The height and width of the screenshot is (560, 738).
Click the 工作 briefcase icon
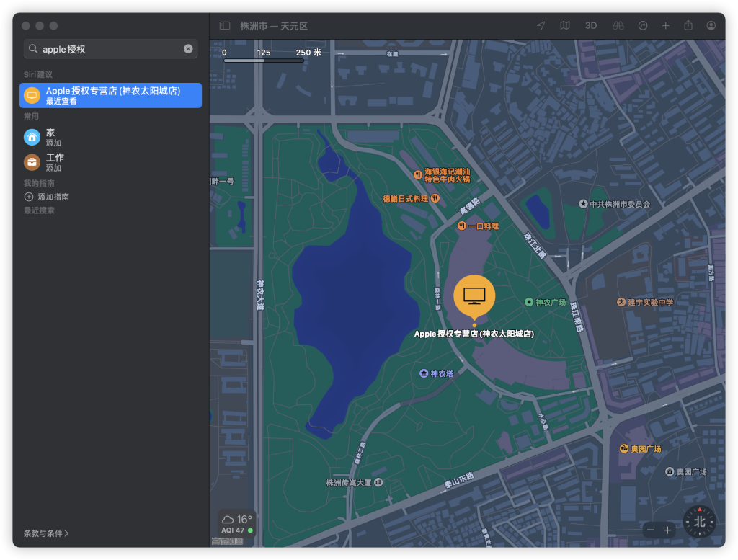(x=32, y=161)
